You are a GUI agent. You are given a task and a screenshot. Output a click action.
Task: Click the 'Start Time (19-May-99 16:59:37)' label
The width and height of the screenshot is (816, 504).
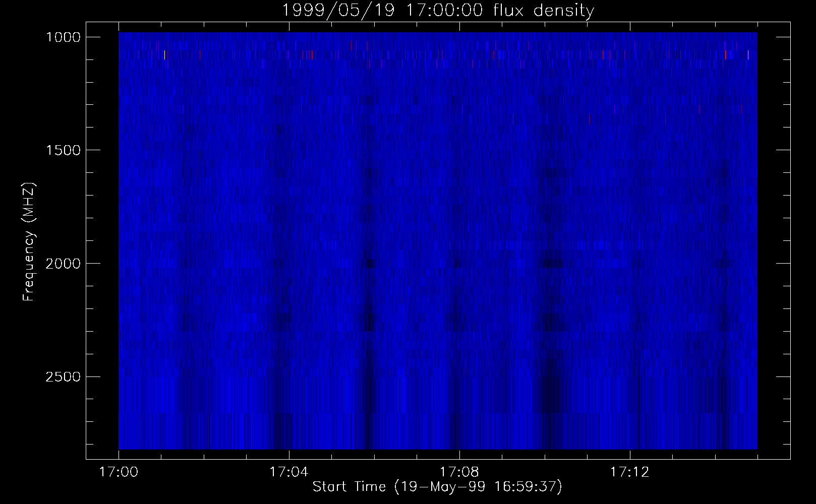click(437, 487)
